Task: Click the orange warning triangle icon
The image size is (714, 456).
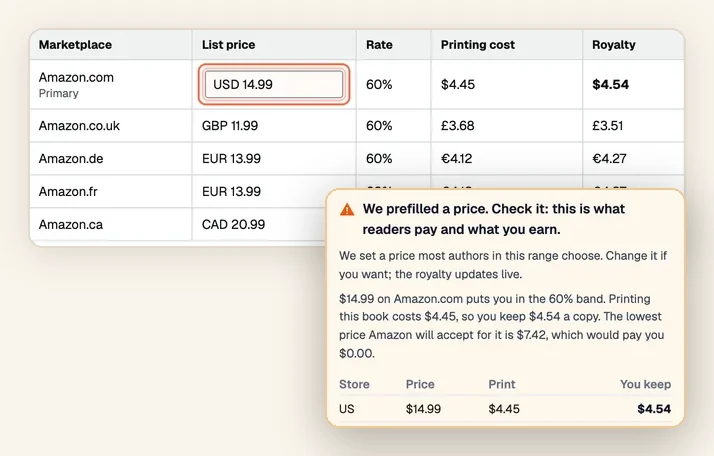Action: coord(347,210)
